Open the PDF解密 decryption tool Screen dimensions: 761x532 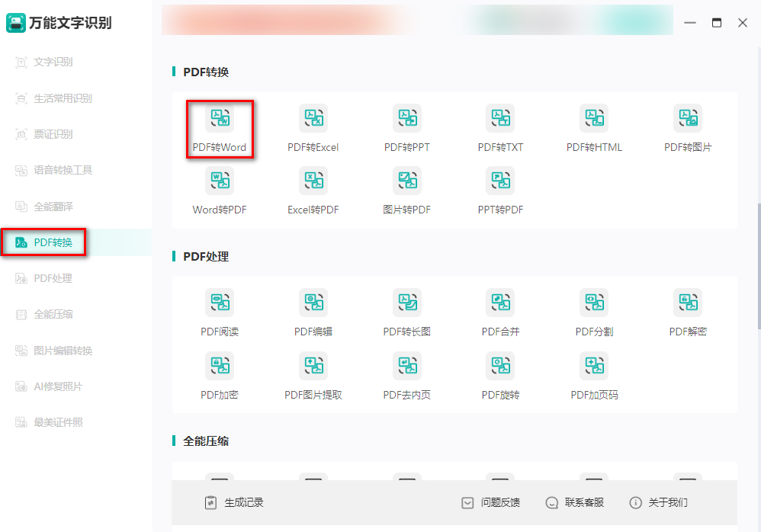688,312
